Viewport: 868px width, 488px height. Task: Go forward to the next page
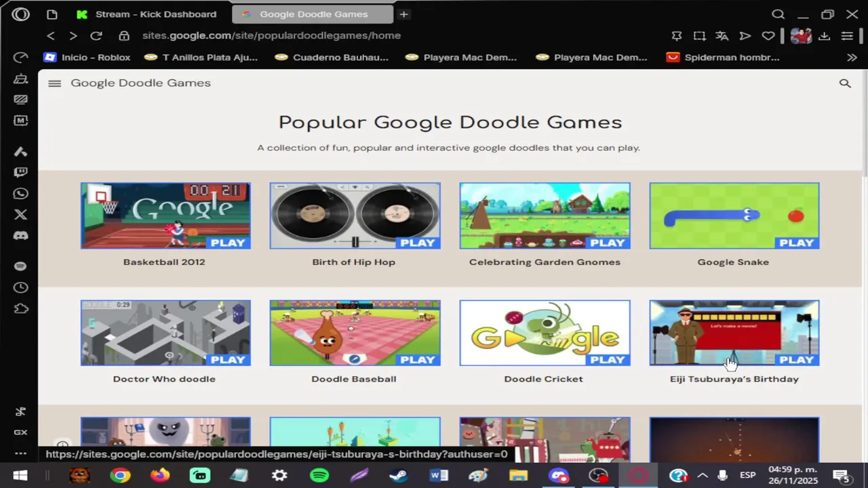click(73, 35)
